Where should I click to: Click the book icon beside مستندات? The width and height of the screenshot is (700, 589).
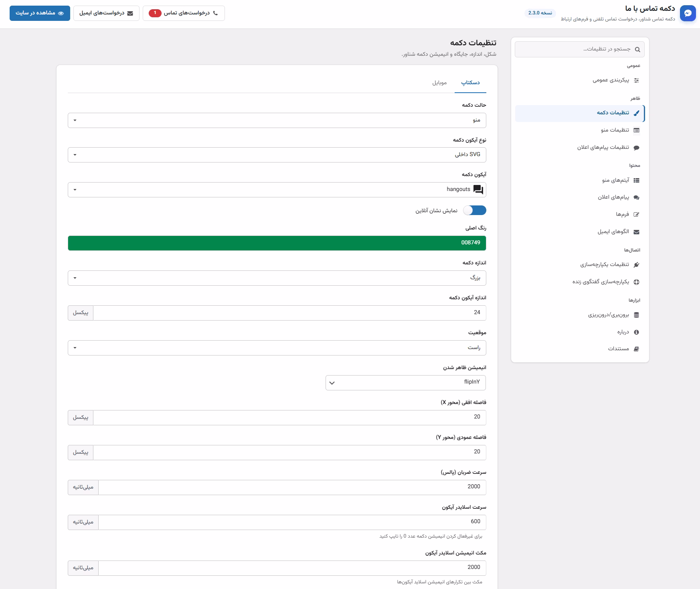pyautogui.click(x=636, y=349)
